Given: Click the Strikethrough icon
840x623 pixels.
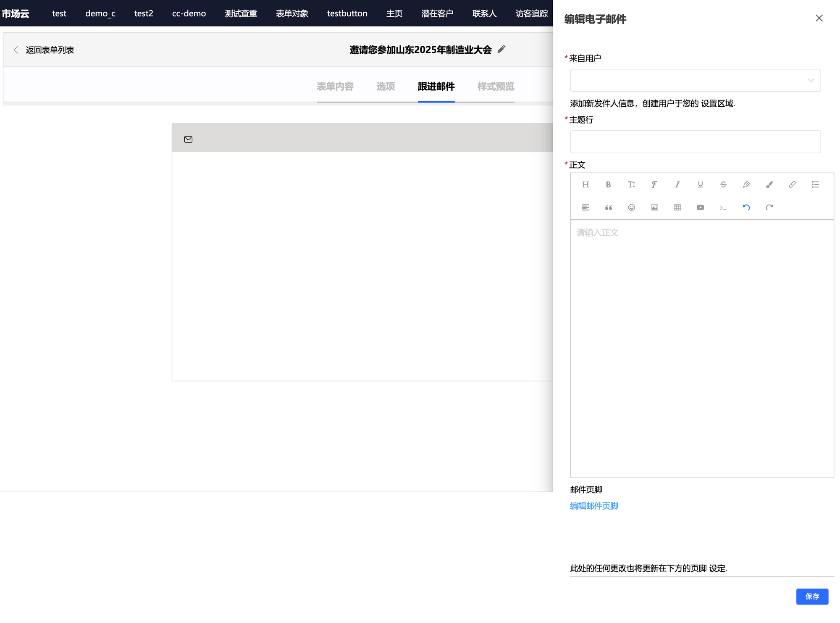Looking at the screenshot, I should (x=723, y=184).
